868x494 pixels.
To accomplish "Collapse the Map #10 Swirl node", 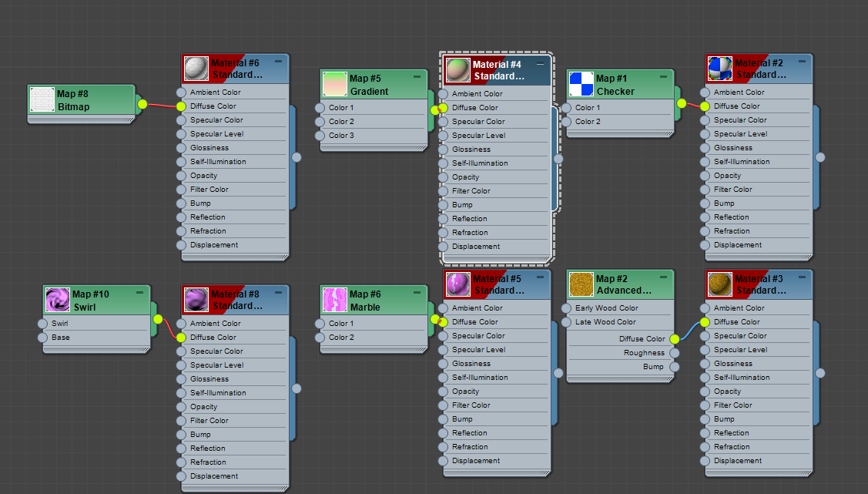I will (140, 292).
